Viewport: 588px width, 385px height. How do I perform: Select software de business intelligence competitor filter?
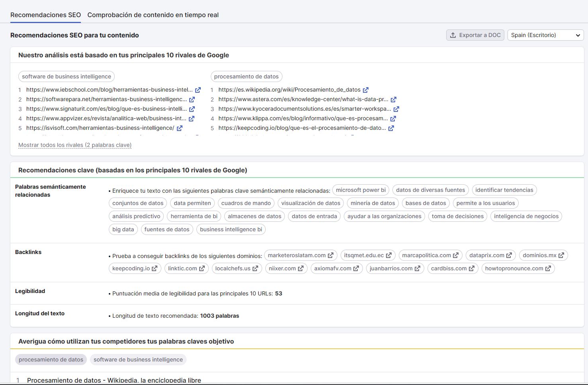pyautogui.click(x=138, y=360)
